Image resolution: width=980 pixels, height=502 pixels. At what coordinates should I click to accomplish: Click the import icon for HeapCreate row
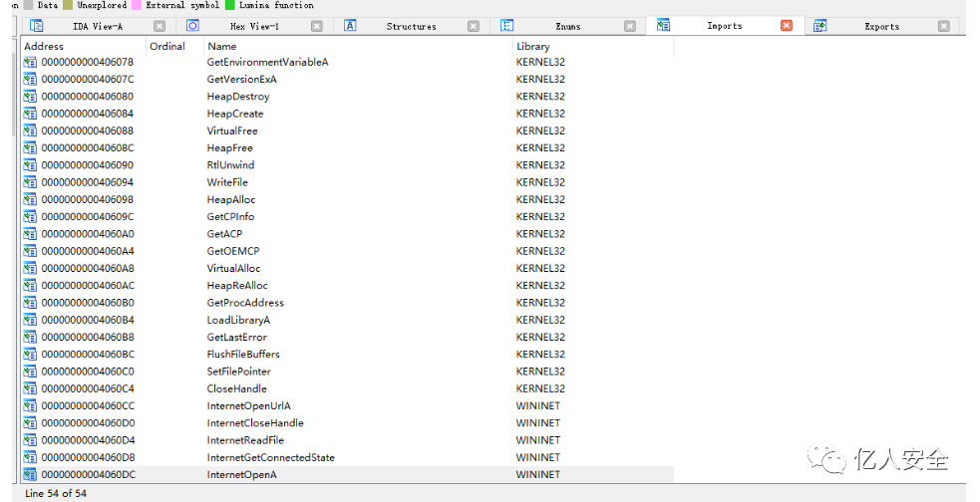click(x=30, y=114)
